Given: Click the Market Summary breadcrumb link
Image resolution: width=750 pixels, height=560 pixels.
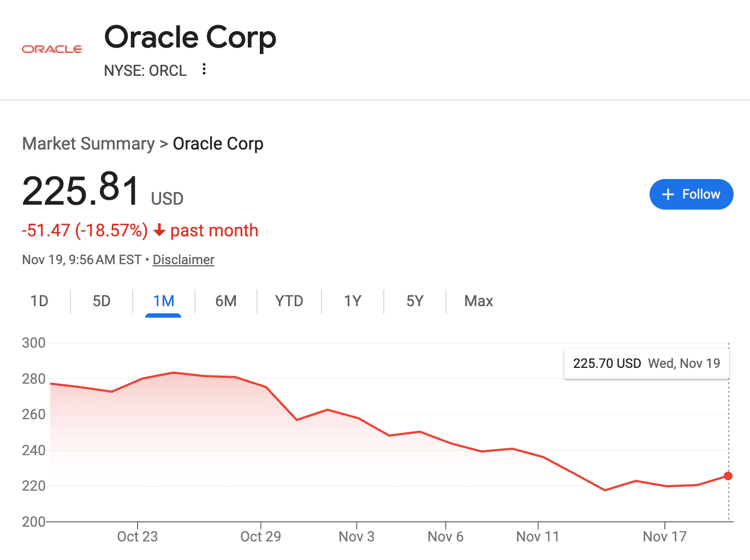Looking at the screenshot, I should click(x=88, y=144).
